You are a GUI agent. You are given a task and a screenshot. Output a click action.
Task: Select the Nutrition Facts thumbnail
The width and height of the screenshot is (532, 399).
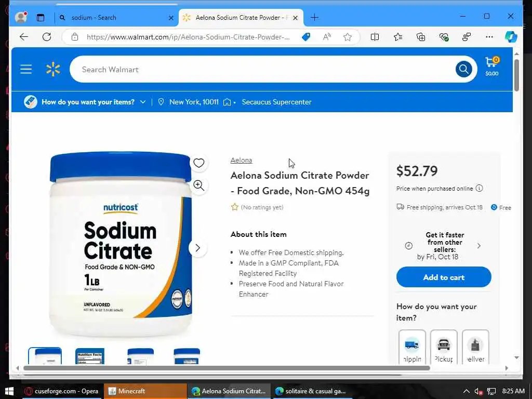coord(90,356)
